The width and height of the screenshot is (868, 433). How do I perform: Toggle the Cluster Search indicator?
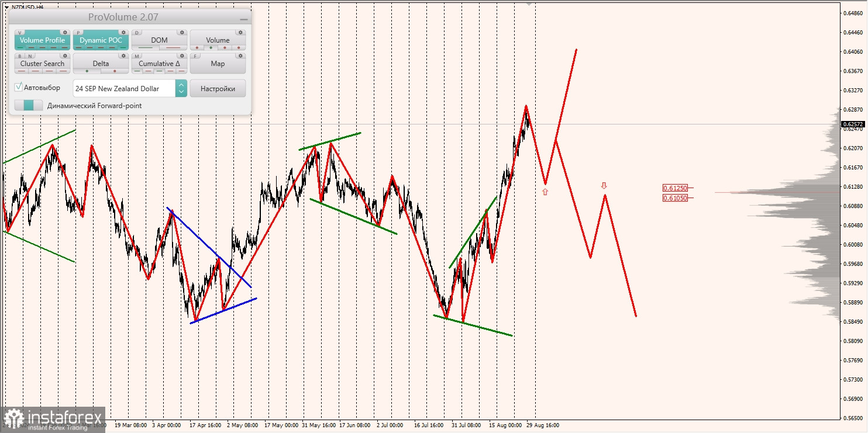pyautogui.click(x=42, y=64)
